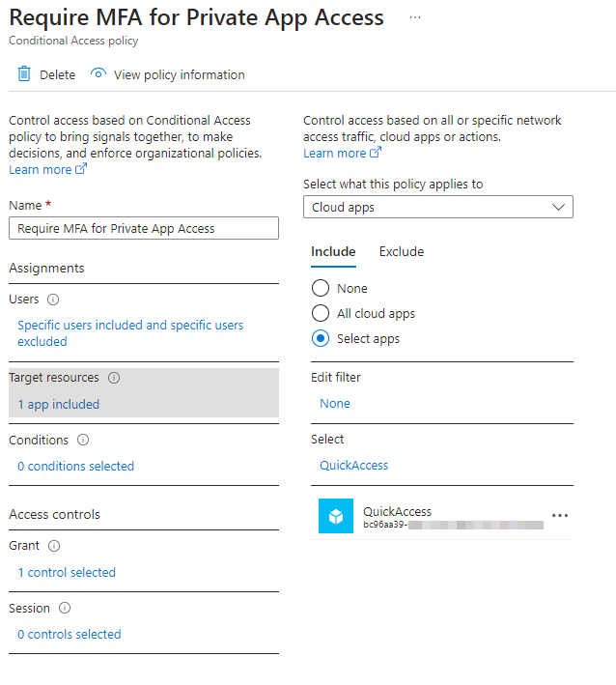This screenshot has width=616, height=685.
Task: Click the Conditions info icon
Action: click(83, 440)
